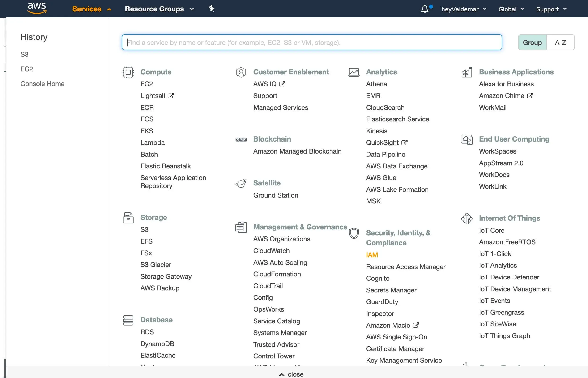The image size is (588, 378).
Task: Open the Global region dropdown
Action: tap(511, 9)
